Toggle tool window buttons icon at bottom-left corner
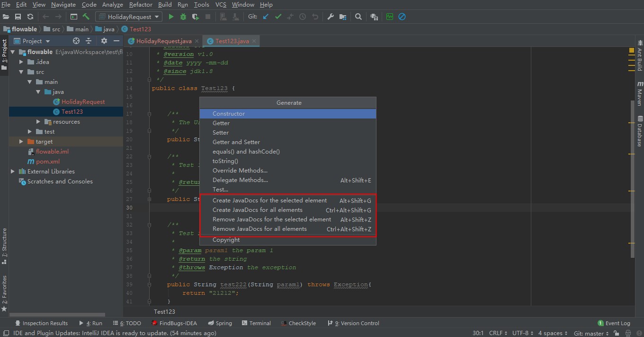Viewport: 644px width, 337px height. click(6, 333)
